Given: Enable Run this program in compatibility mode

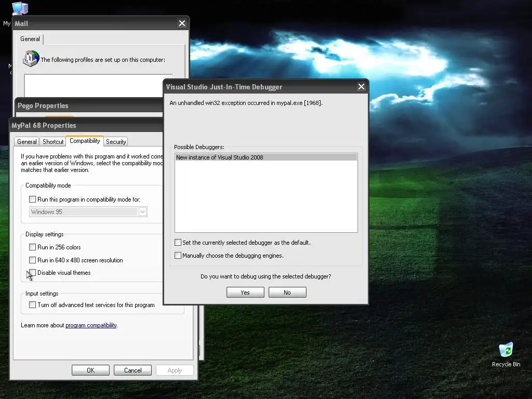Looking at the screenshot, I should pos(32,199).
